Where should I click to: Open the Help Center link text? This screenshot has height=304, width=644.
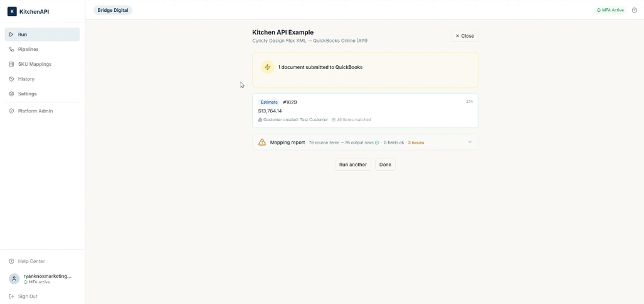pyautogui.click(x=31, y=261)
